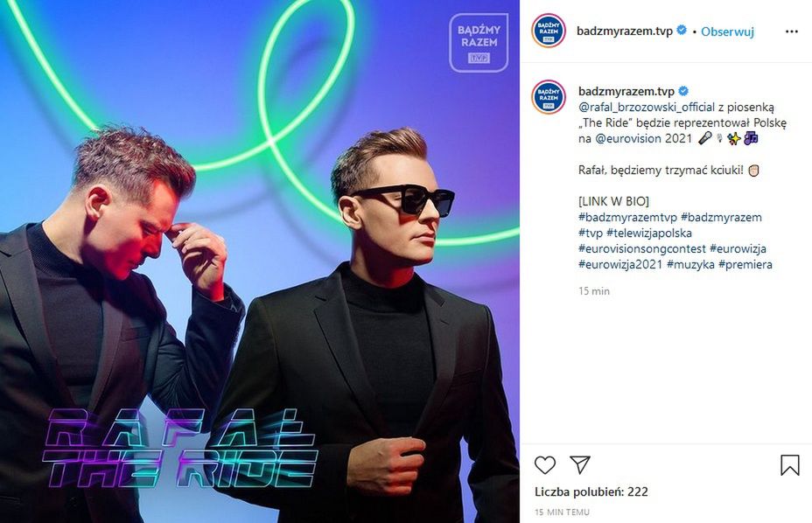
Task: Click the Rafał The Ride post image
Action: (260, 261)
